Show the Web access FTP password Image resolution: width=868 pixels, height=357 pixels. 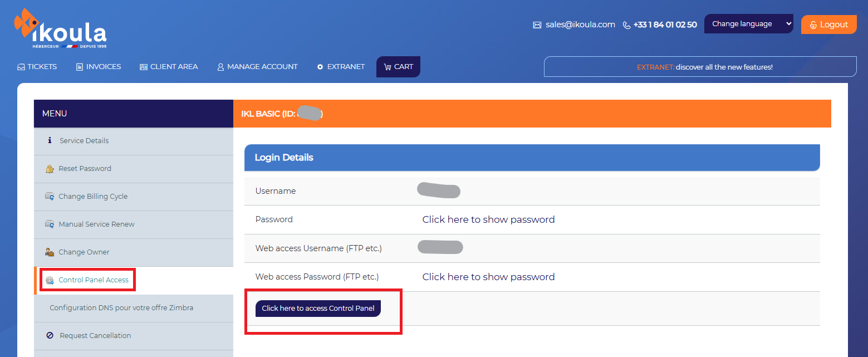[488, 277]
